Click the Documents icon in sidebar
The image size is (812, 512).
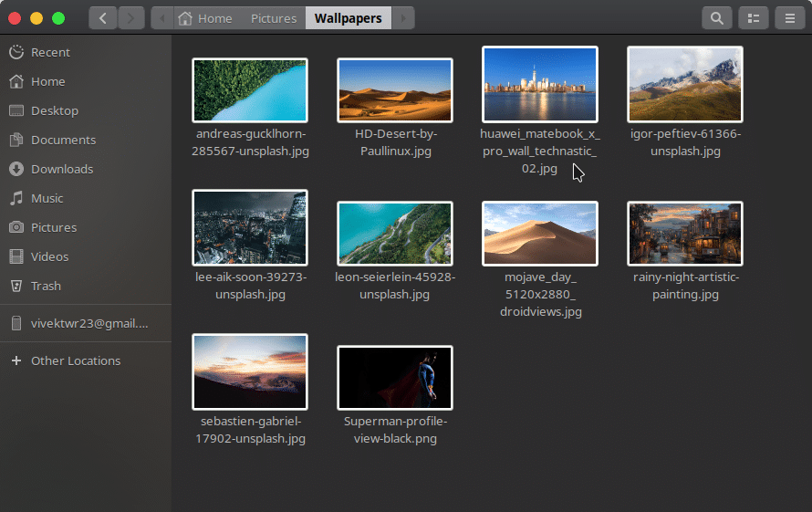(16, 140)
